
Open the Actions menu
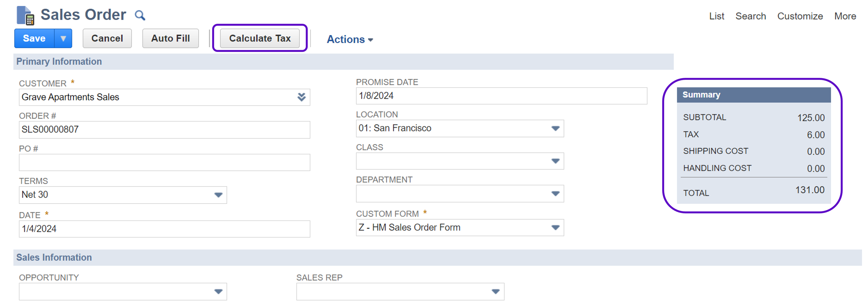(349, 39)
